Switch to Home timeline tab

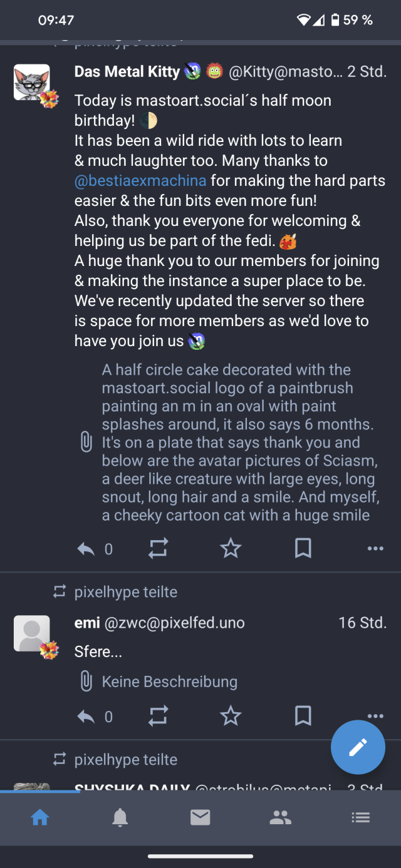[x=40, y=817]
